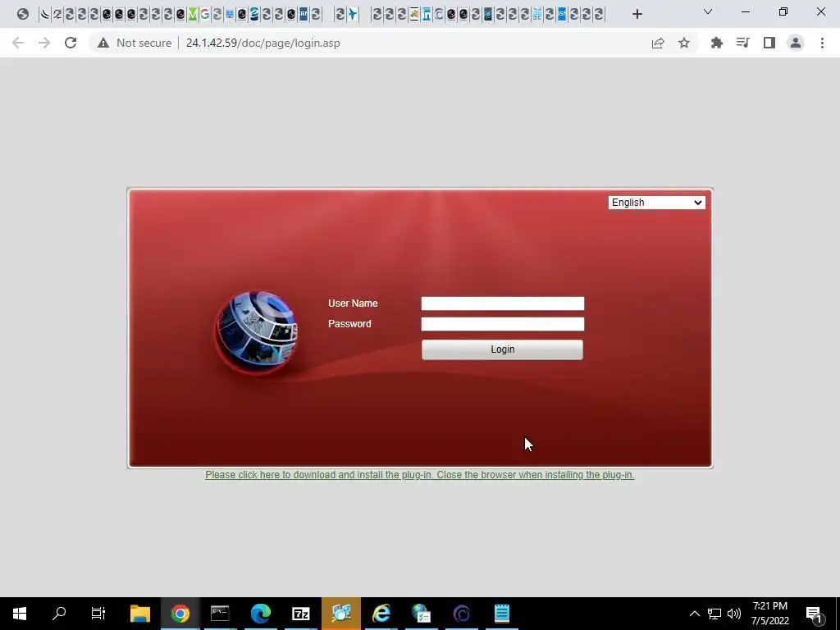Click the plug-in download and install link
Image resolution: width=840 pixels, height=630 pixels.
[420, 475]
